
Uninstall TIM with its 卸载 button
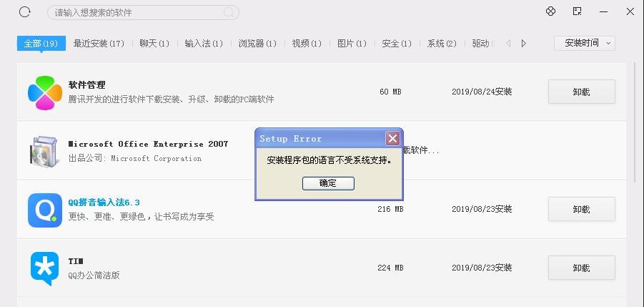pos(582,268)
